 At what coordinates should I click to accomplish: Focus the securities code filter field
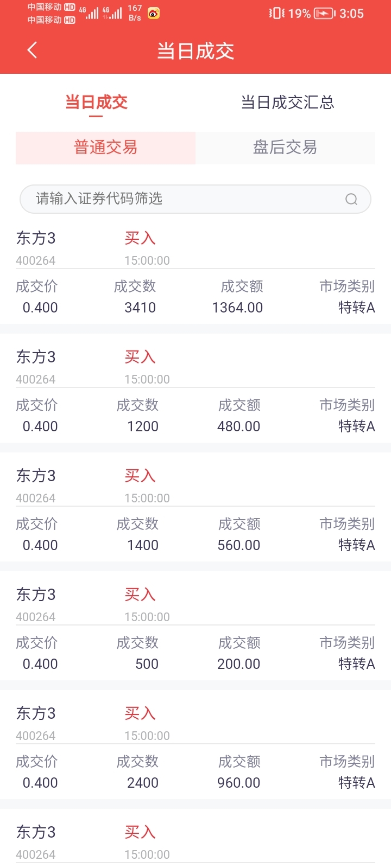pyautogui.click(x=195, y=199)
